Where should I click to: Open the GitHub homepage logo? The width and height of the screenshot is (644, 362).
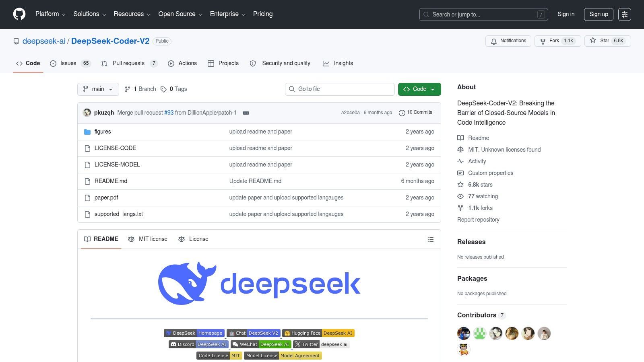[19, 14]
